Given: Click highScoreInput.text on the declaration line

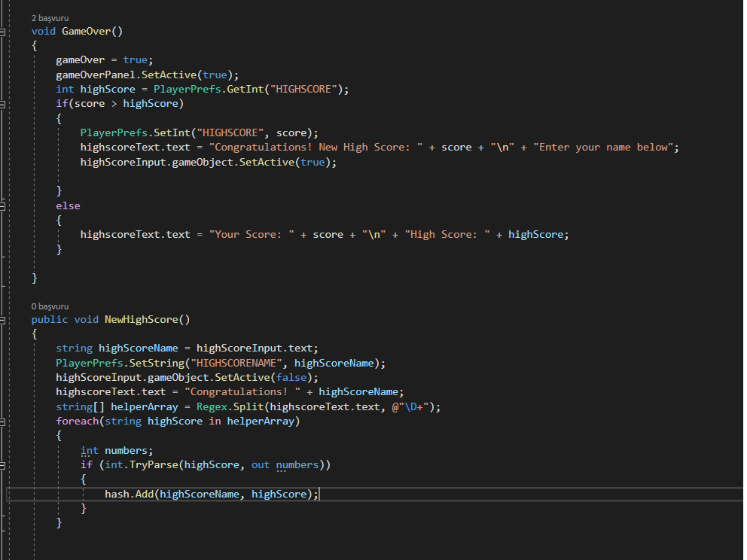Looking at the screenshot, I should click(x=255, y=348).
